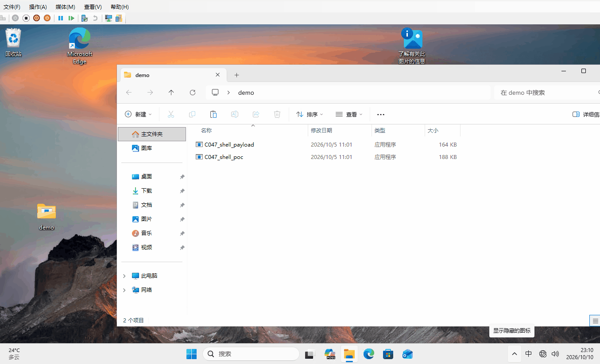The image size is (600, 364).
Task: Open the Windows Start menu
Action: [191, 354]
